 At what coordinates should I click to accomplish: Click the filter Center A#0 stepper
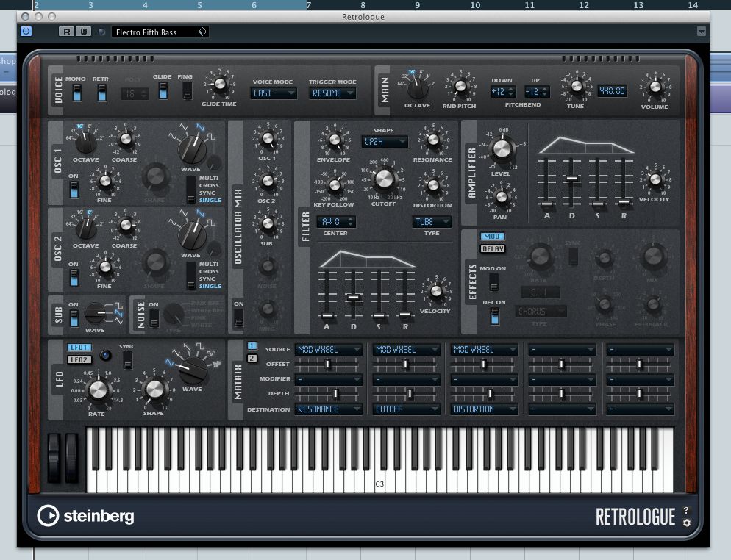tap(335, 222)
